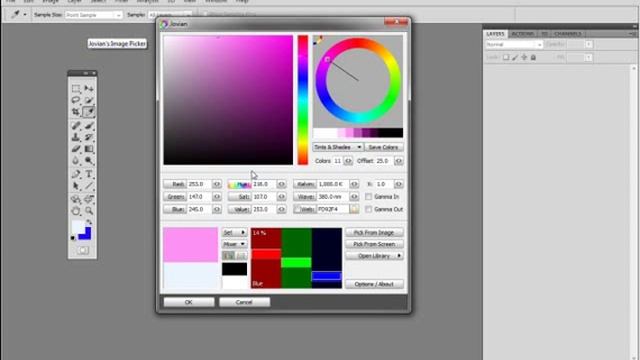The image size is (640, 360).
Task: Click the Green value input field
Action: (x=199, y=196)
